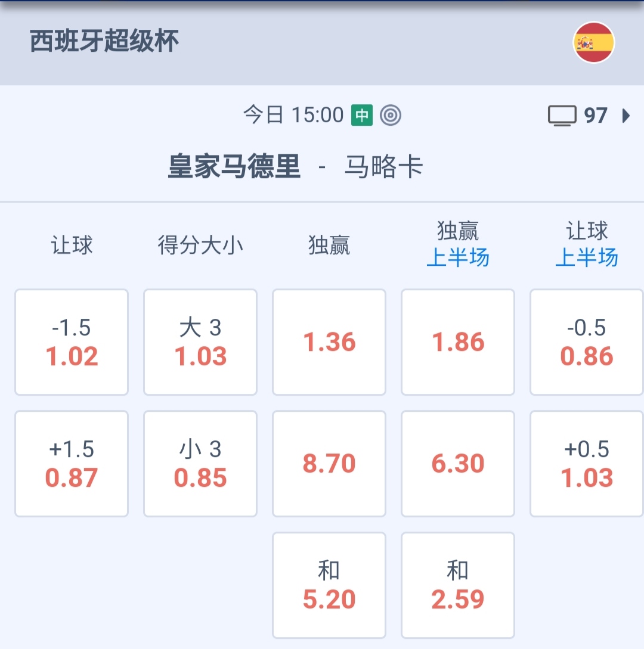Select handicap +1.5 at 0.87 odds
The width and height of the screenshot is (644, 649).
click(72, 464)
